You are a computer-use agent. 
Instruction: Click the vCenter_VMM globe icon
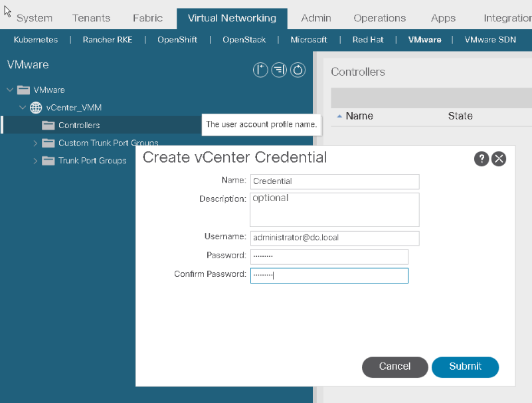(x=36, y=108)
